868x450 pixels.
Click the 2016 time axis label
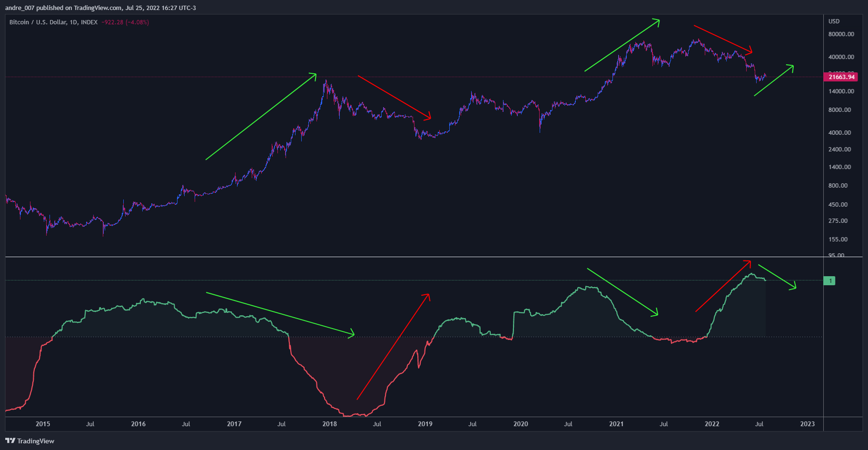pos(138,424)
